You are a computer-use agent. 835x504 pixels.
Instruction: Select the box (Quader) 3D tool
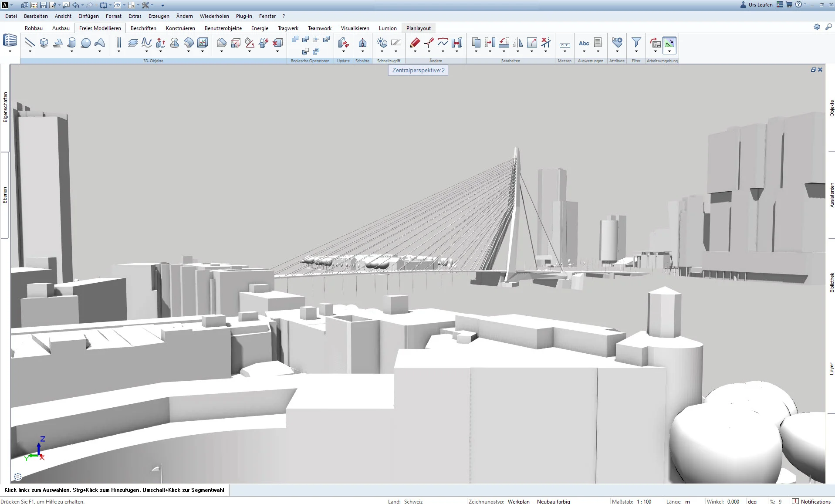coord(44,43)
